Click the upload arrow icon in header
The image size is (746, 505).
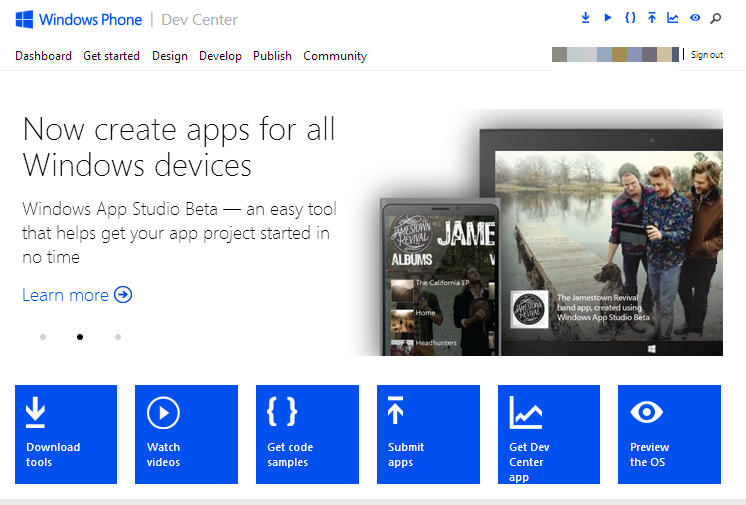coord(652,18)
